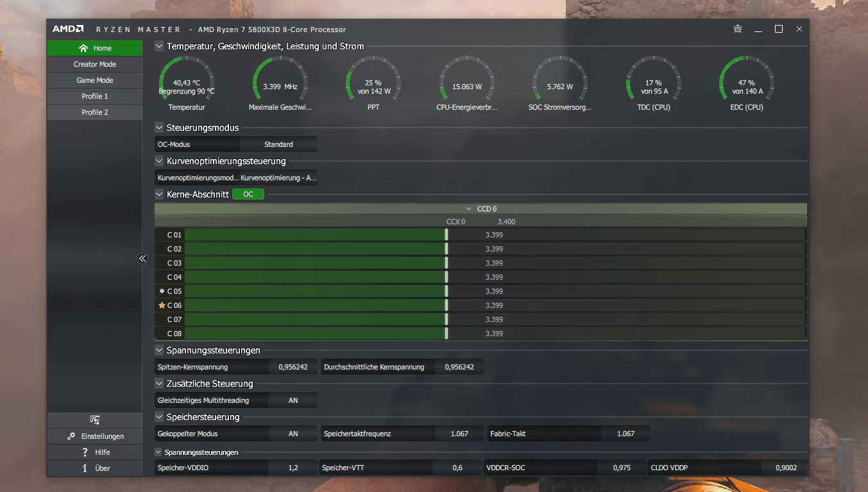The height and width of the screenshot is (492, 868).
Task: Select Profile 2
Action: pyautogui.click(x=95, y=112)
